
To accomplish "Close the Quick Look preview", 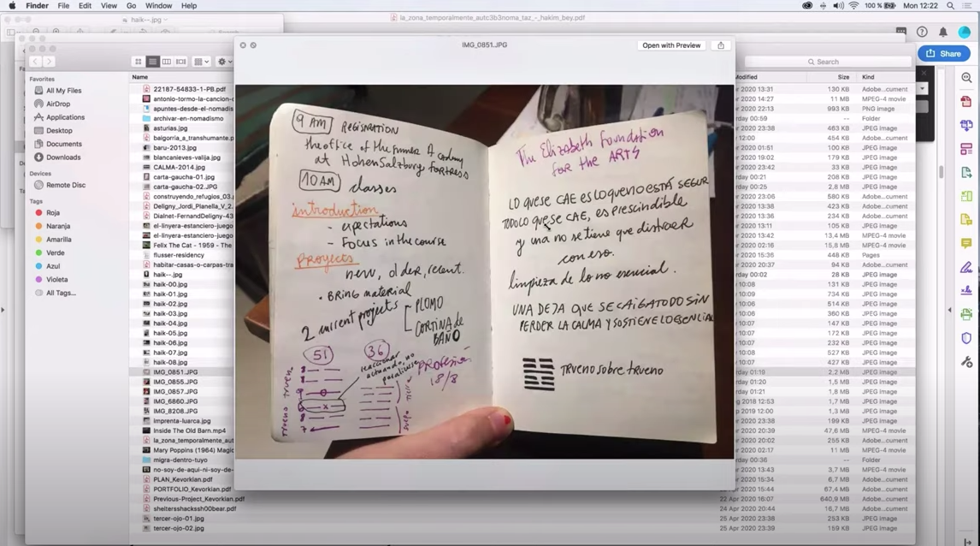I will coord(243,45).
